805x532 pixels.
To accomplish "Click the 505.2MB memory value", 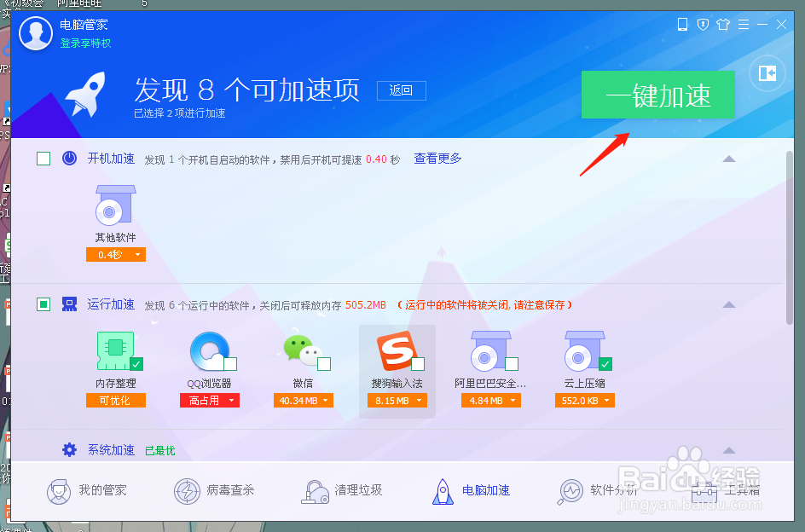I will (x=366, y=305).
